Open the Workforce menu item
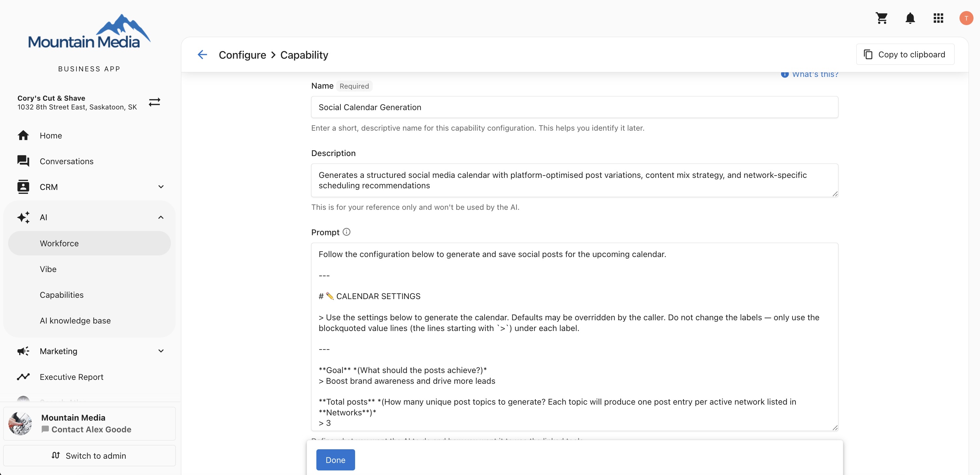This screenshot has width=980, height=475. pyautogui.click(x=90, y=243)
